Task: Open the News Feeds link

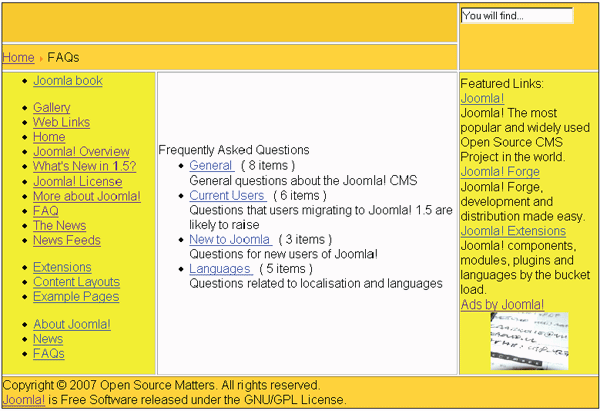Action: pyautogui.click(x=67, y=240)
